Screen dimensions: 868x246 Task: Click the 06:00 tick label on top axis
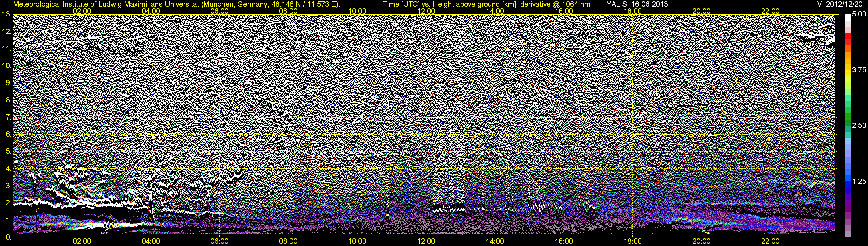pos(219,11)
